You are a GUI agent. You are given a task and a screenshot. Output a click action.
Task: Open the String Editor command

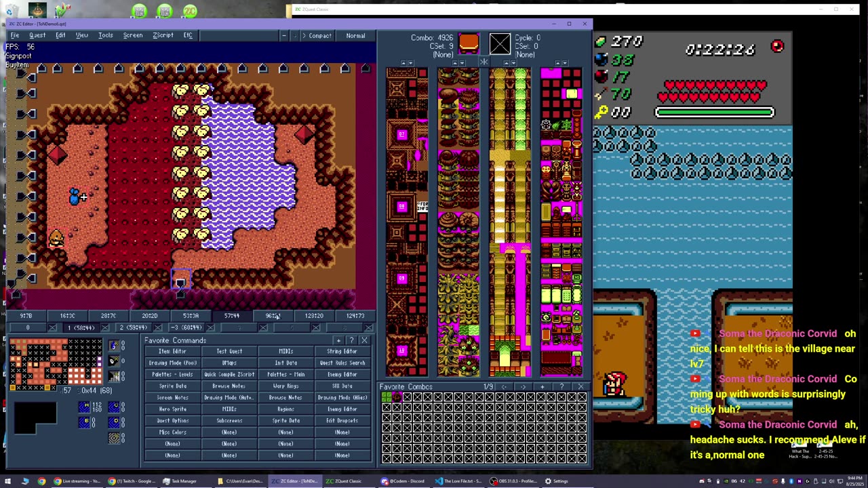(x=342, y=351)
